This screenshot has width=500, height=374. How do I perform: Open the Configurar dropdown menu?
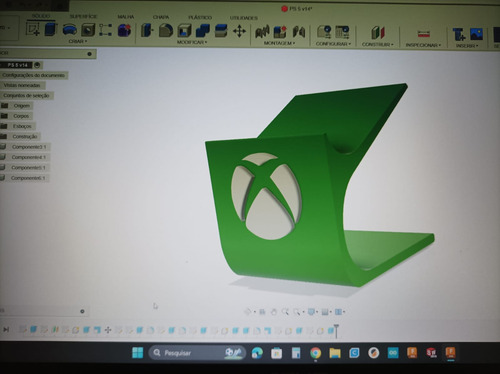[x=333, y=44]
